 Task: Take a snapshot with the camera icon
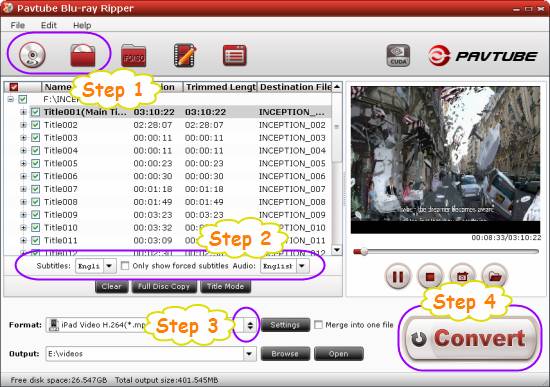click(462, 276)
